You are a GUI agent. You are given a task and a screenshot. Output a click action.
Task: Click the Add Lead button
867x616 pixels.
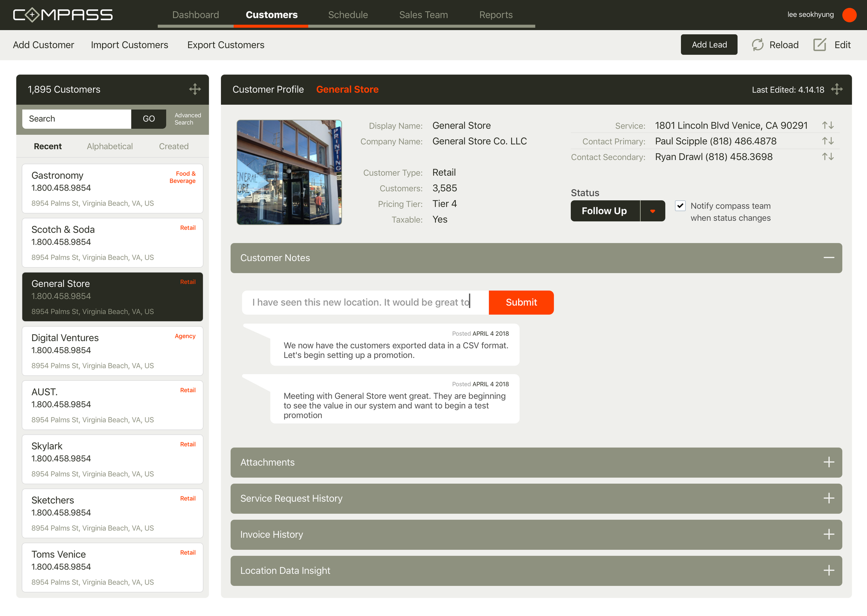[709, 45]
